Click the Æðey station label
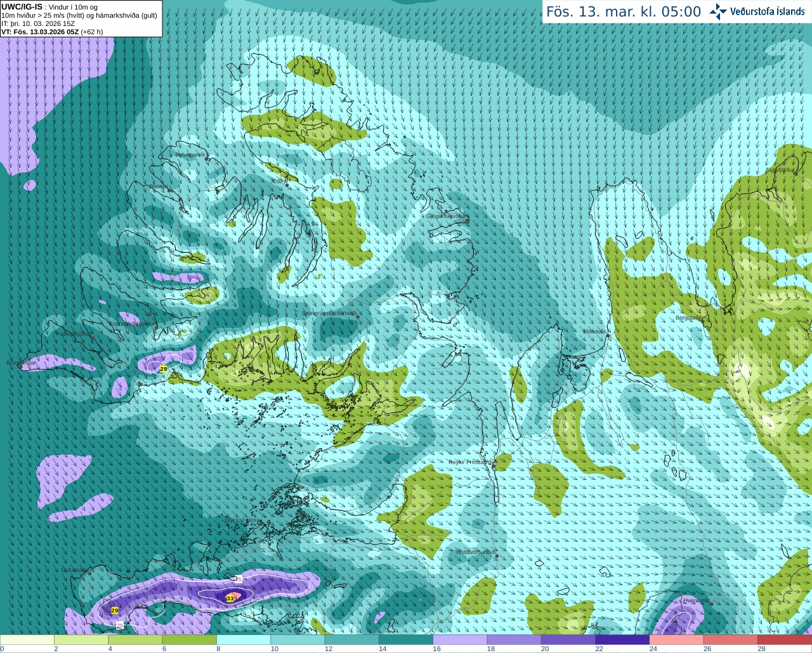Screen dimensions: 812x653 pos(278,181)
